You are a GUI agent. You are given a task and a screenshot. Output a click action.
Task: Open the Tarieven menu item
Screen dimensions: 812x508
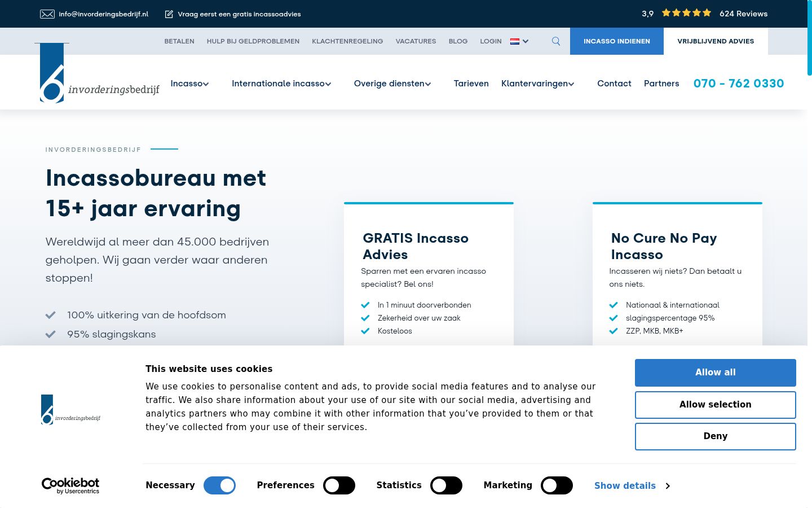click(x=471, y=84)
